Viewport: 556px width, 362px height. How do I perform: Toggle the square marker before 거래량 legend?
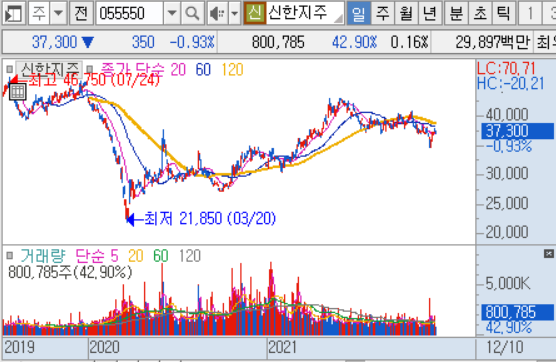(x=10, y=255)
